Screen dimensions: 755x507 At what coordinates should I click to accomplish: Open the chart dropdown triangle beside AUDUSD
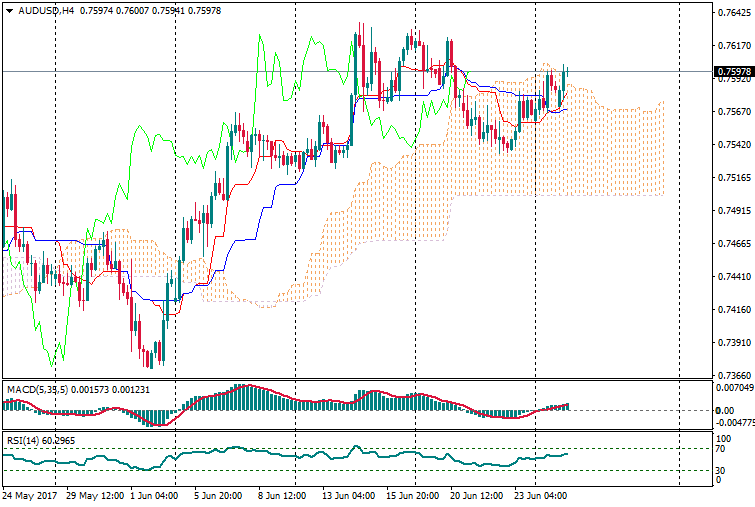click(x=9, y=10)
